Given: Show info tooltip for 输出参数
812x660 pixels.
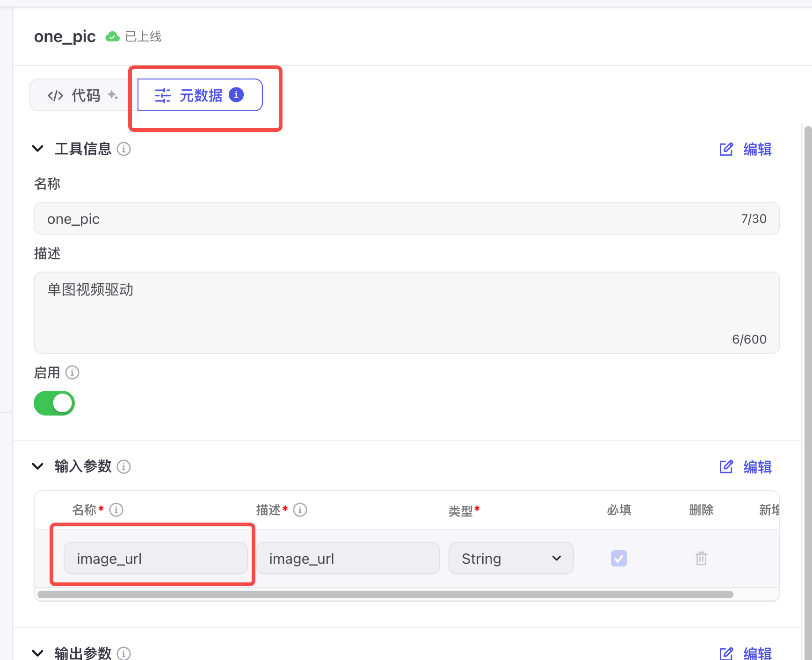Looking at the screenshot, I should tap(123, 653).
